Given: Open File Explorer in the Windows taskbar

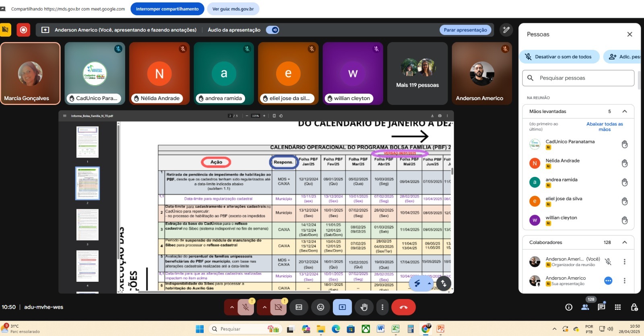Looking at the screenshot, I should [321, 329].
